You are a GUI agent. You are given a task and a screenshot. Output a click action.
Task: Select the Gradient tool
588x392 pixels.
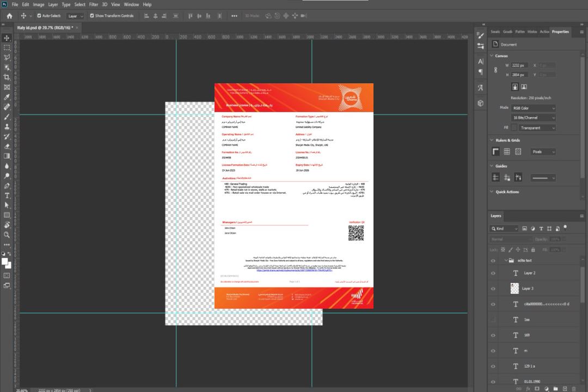coord(7,156)
